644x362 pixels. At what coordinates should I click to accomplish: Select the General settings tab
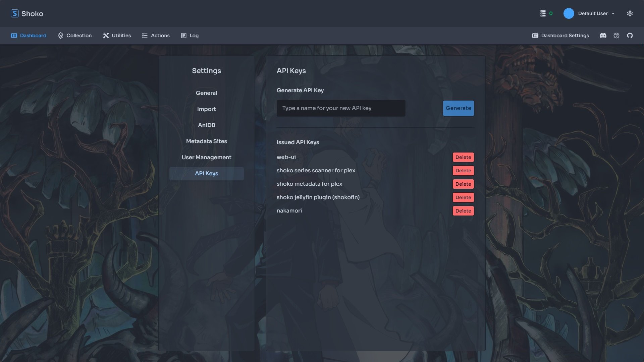(206, 93)
